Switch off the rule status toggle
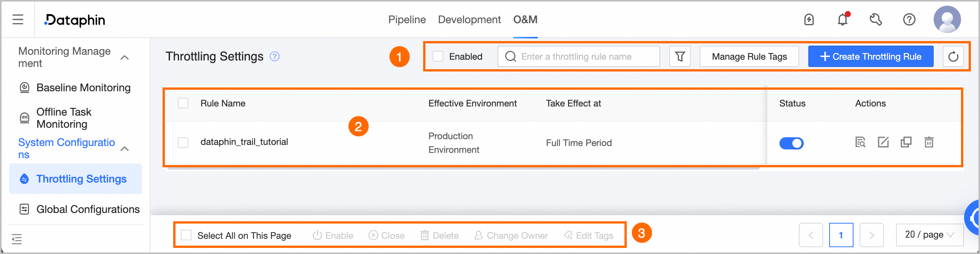The image size is (980, 254). coord(791,144)
